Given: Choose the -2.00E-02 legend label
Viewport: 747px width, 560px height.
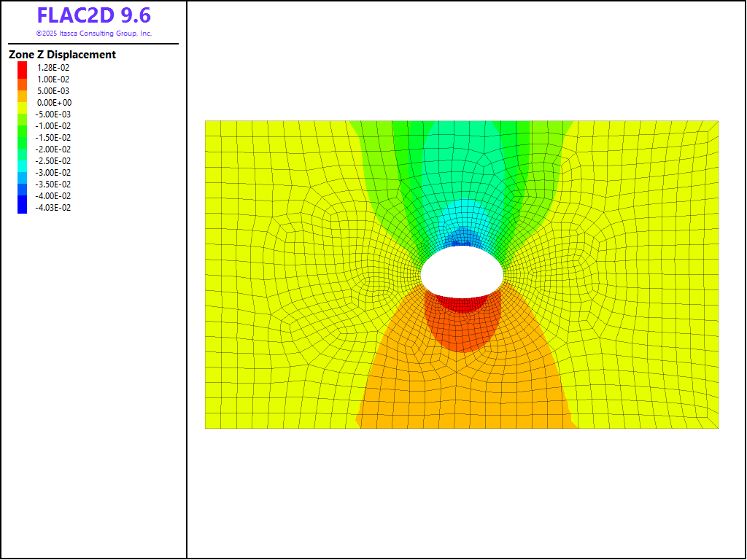Looking at the screenshot, I should click(x=54, y=149).
